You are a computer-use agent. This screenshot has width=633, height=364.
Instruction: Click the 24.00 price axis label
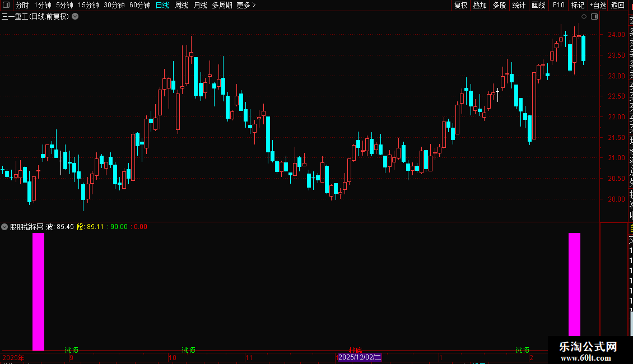pos(616,35)
